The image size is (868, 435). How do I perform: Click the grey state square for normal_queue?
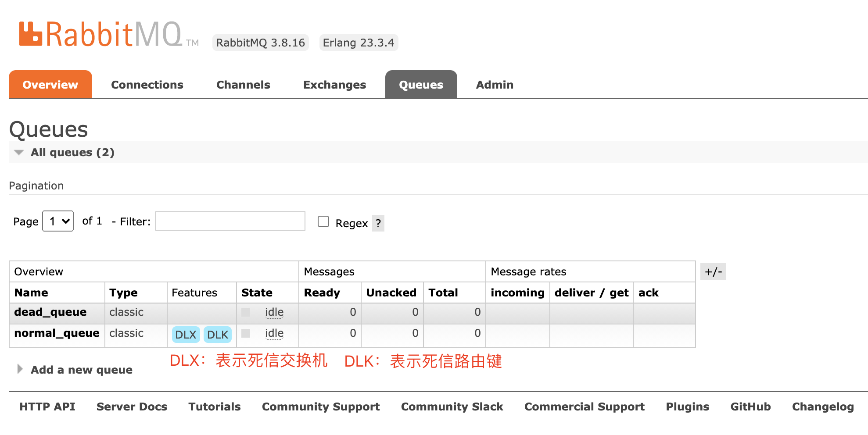(x=246, y=333)
